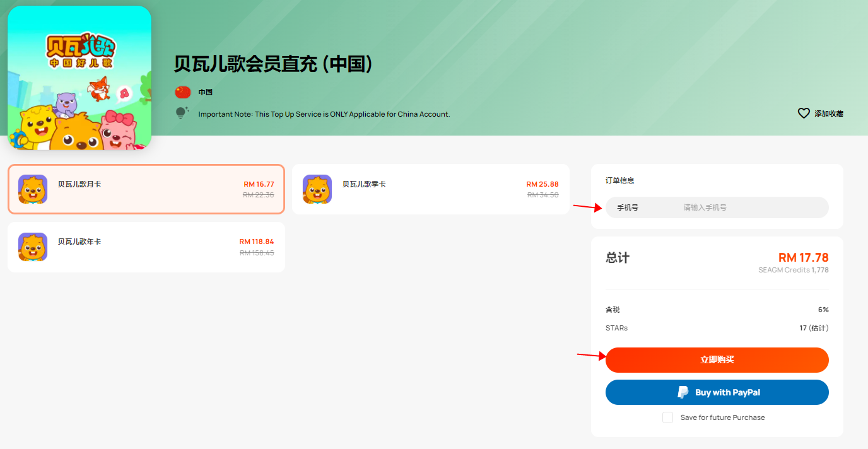
Task: Click the heart icon to add favorite
Action: coord(804,114)
